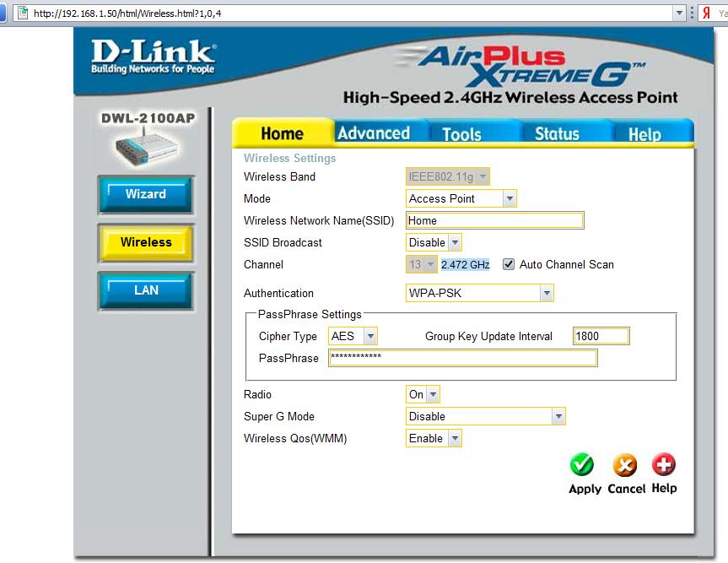The width and height of the screenshot is (728, 563).
Task: Open the SSID Broadcast dropdown
Action: 434,242
